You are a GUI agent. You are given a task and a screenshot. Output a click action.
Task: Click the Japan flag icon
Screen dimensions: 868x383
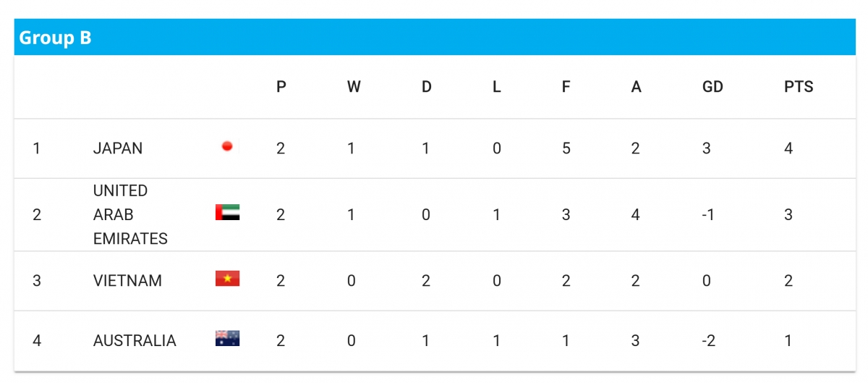tap(227, 147)
